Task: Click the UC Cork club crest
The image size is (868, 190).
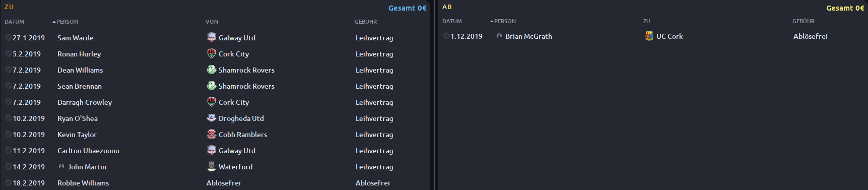Action: pos(649,36)
